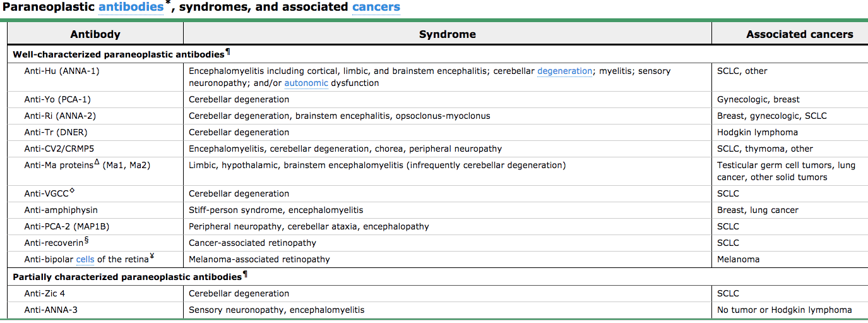Open the "antibodies" link in the title
The height and width of the screenshot is (323, 868).
coord(131,8)
